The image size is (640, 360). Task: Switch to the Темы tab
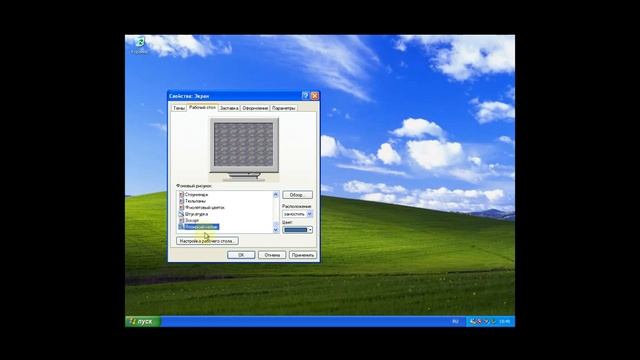[x=179, y=108]
